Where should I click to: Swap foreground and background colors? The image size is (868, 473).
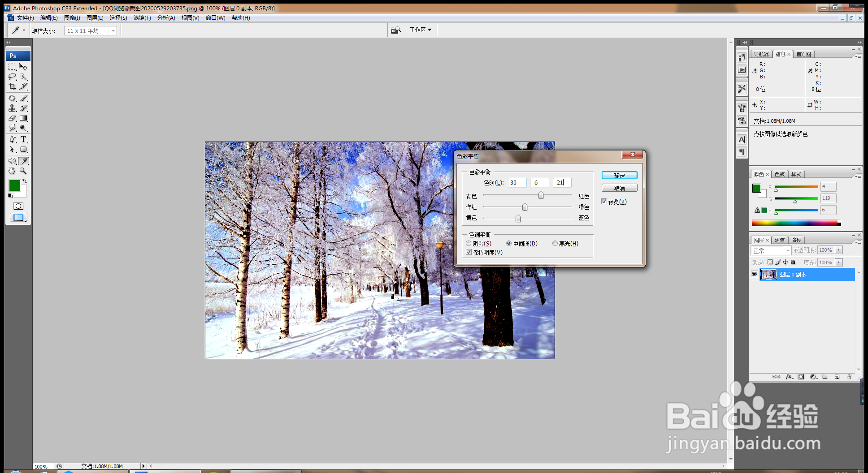(25, 181)
